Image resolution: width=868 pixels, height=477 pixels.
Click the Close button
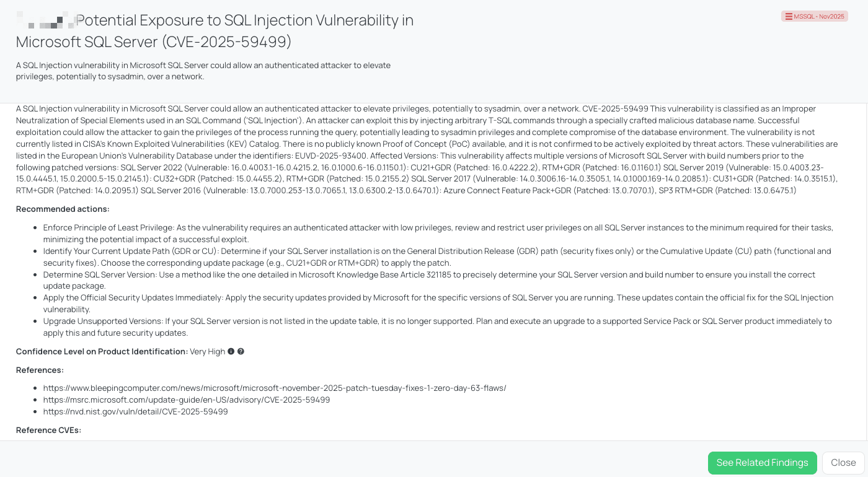tap(843, 463)
